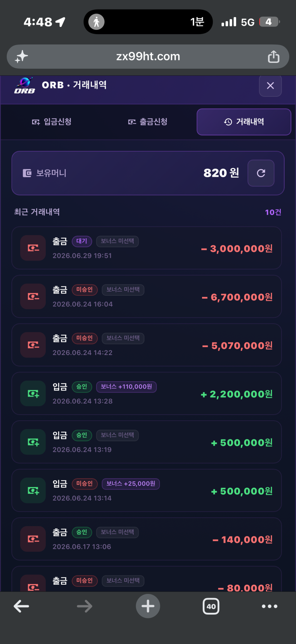Tap the 보너스 +25,000원 badge

[x=131, y=484]
